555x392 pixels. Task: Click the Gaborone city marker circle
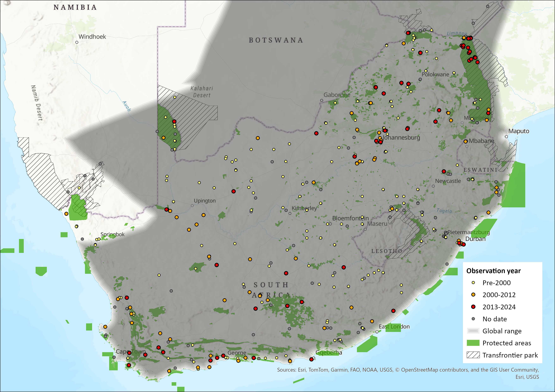click(x=322, y=100)
